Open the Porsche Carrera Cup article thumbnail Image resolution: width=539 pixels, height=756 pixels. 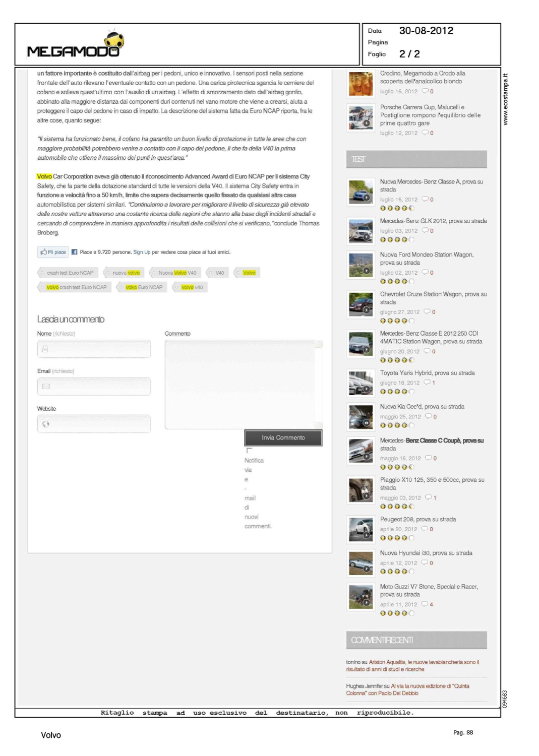[361, 117]
